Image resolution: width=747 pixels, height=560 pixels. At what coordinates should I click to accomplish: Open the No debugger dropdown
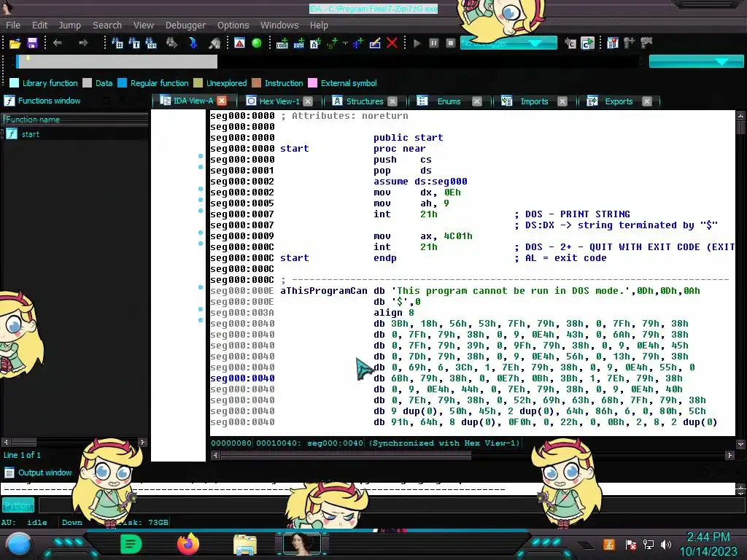(508, 43)
